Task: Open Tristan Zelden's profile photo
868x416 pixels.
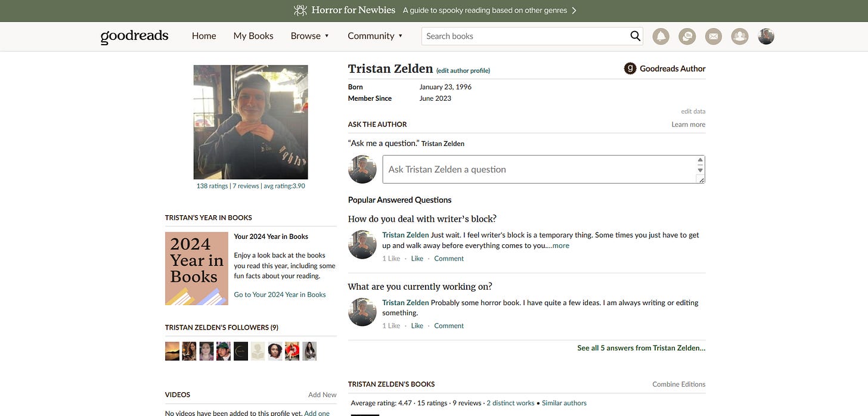Action: (x=250, y=122)
